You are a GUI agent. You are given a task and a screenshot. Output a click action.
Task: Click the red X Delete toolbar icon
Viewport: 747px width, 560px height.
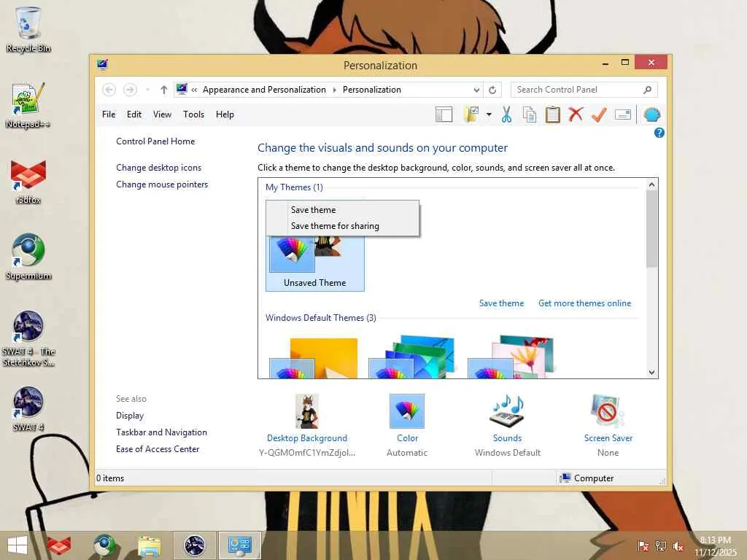pos(576,114)
